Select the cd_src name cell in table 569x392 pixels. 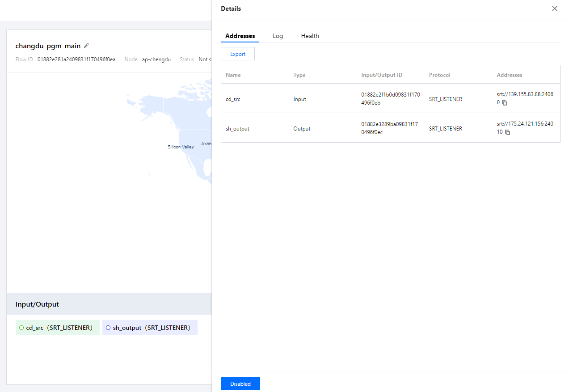coord(233,99)
